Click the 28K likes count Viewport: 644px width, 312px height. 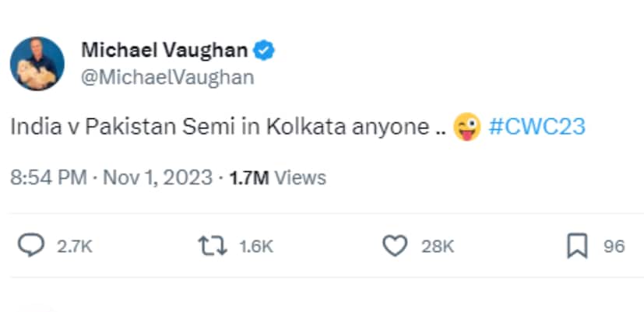tap(438, 247)
